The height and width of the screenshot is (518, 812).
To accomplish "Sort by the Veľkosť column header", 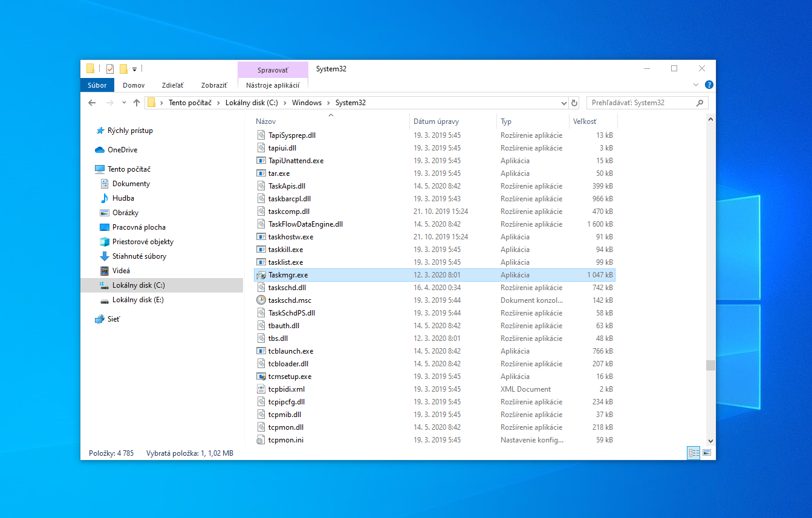I will (593, 121).
